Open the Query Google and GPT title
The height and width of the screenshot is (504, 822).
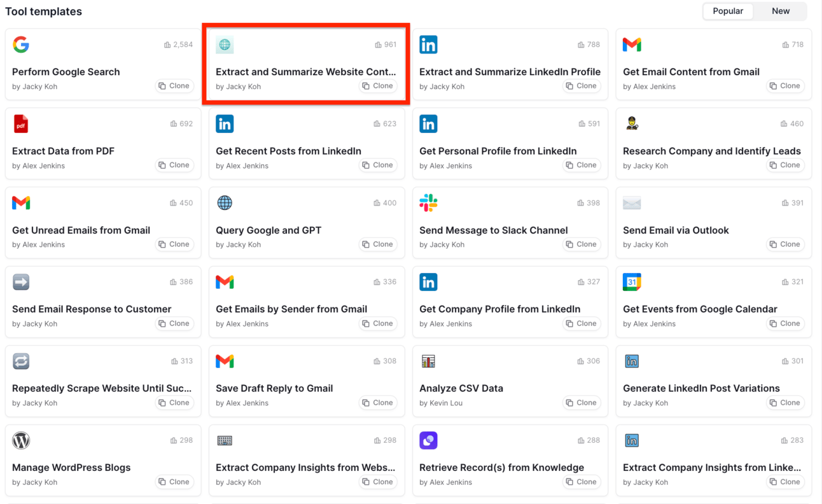pyautogui.click(x=268, y=230)
